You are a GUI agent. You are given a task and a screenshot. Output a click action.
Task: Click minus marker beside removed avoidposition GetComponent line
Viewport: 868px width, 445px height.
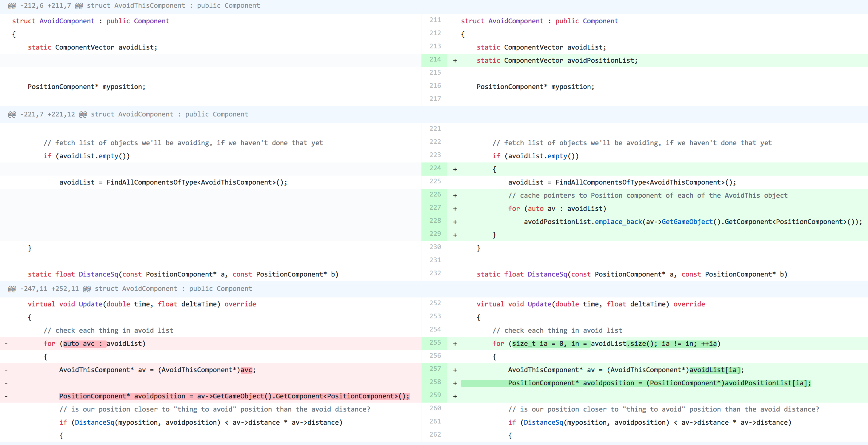6,396
